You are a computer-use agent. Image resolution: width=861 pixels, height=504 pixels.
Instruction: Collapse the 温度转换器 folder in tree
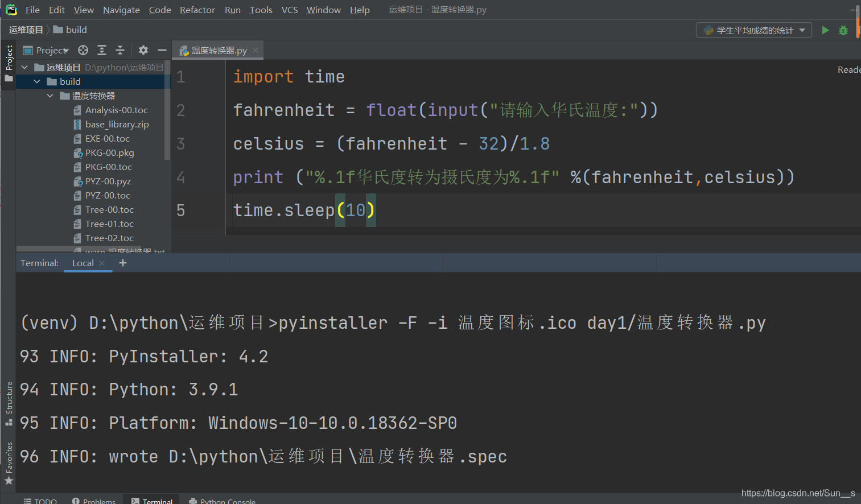(50, 96)
